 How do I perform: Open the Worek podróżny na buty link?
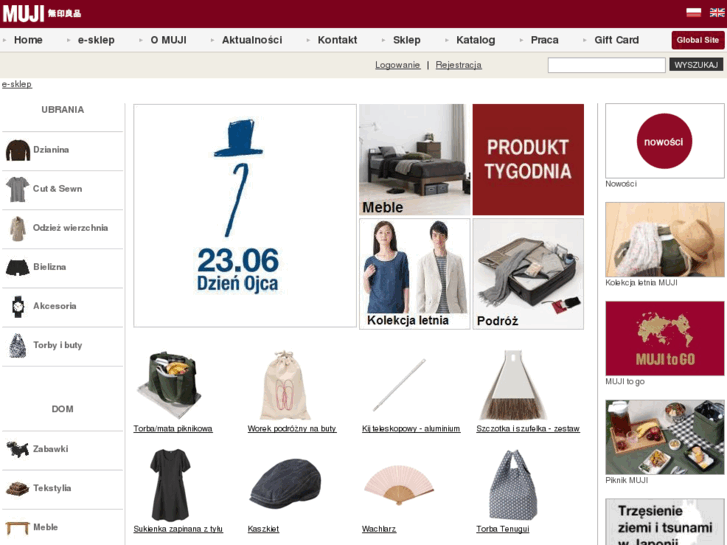click(x=292, y=429)
